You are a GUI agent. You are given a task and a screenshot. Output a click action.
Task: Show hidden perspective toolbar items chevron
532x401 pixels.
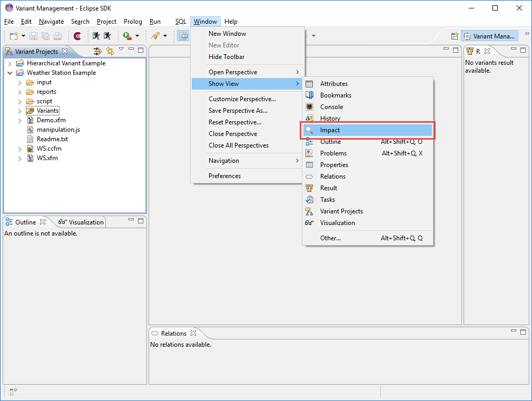coord(527,33)
